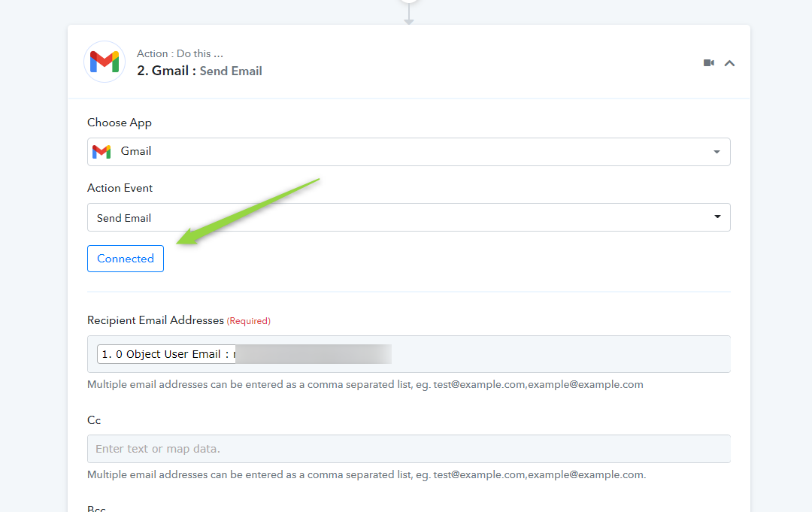The width and height of the screenshot is (812, 512).
Task: Click the small Gmail icon in Choose App
Action: (x=101, y=152)
